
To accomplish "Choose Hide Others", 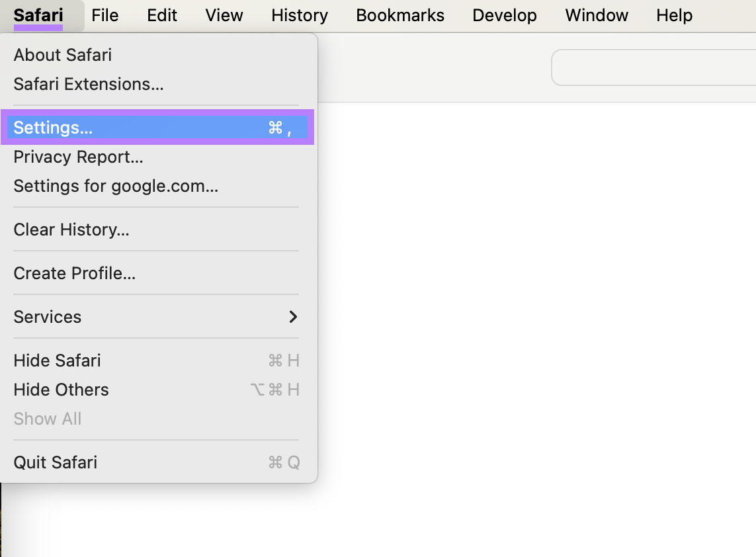I will click(61, 390).
